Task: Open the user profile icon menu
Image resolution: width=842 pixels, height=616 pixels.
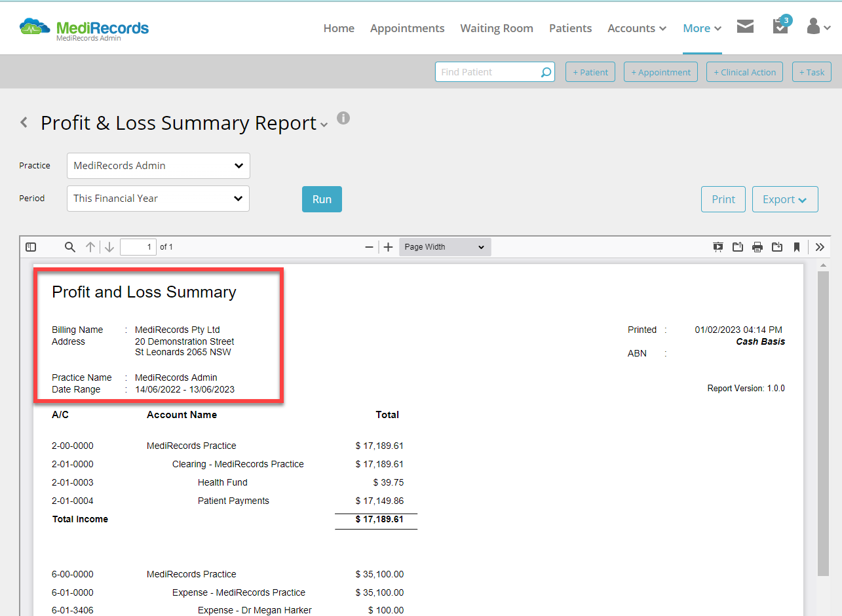Action: point(818,26)
